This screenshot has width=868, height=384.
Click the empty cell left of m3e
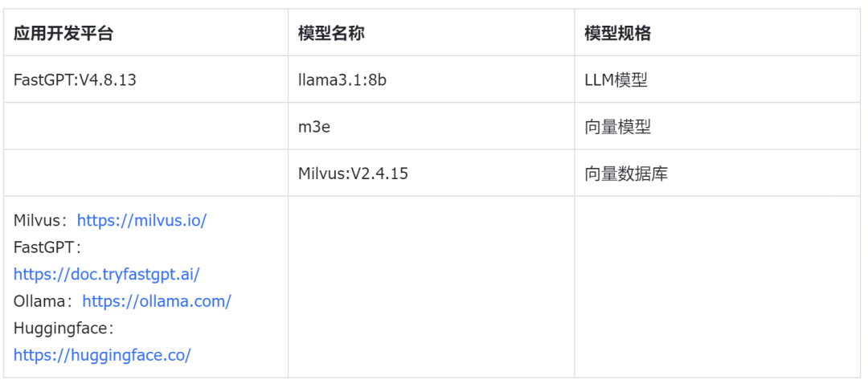(x=145, y=126)
